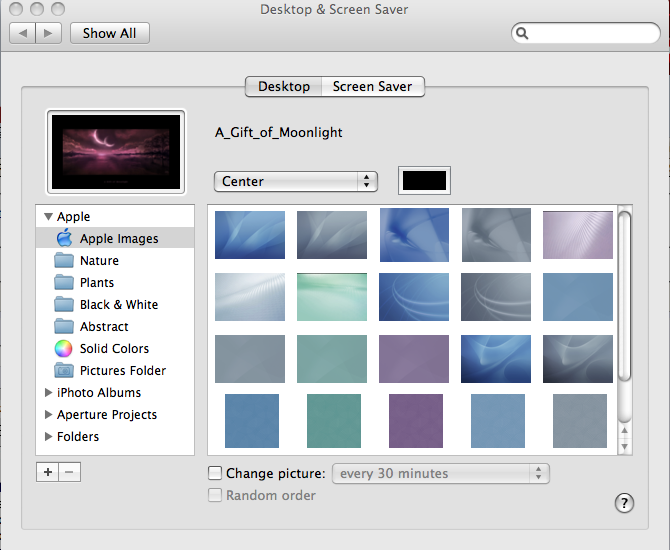Toggle the Random order checkbox

(x=215, y=495)
